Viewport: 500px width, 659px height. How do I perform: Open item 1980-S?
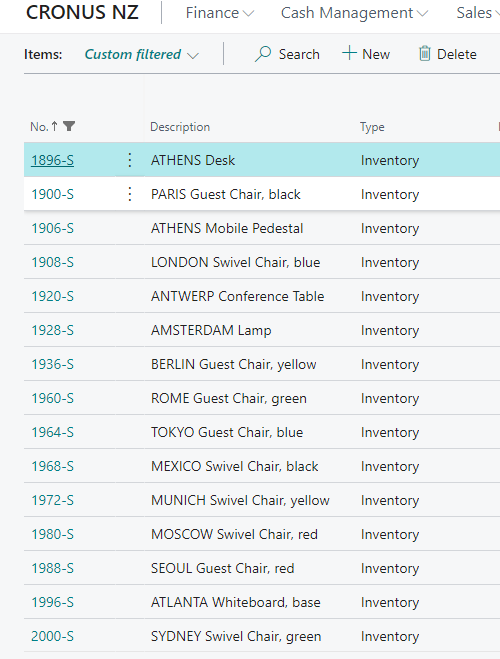click(53, 535)
